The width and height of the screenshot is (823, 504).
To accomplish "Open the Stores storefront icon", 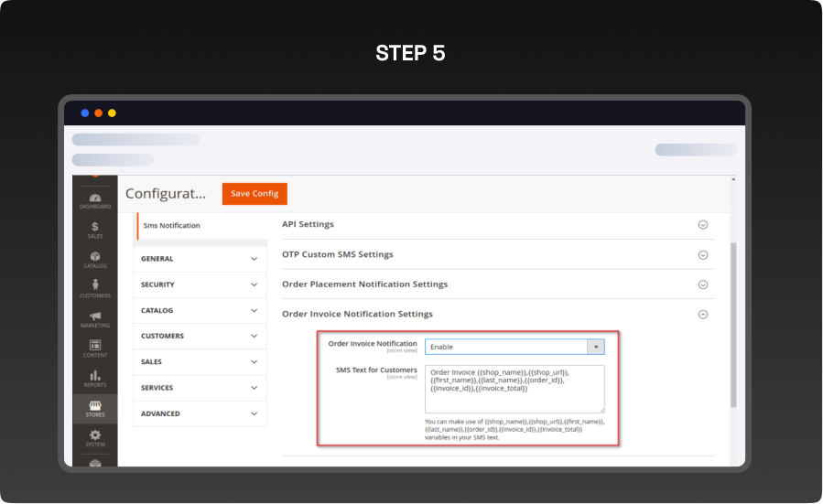I will coord(95,408).
